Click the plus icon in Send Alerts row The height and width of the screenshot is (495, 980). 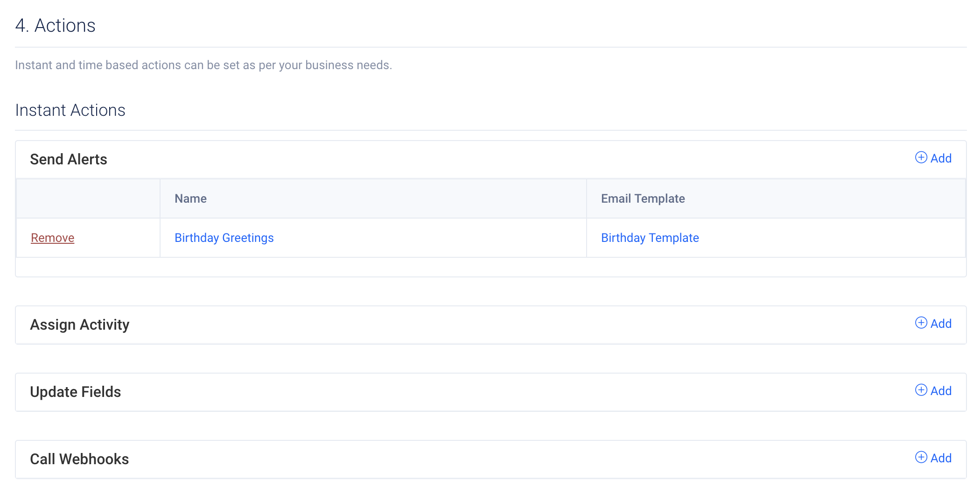click(921, 157)
